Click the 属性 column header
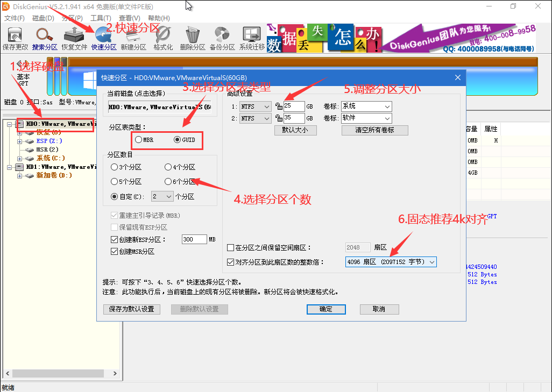 pos(491,129)
